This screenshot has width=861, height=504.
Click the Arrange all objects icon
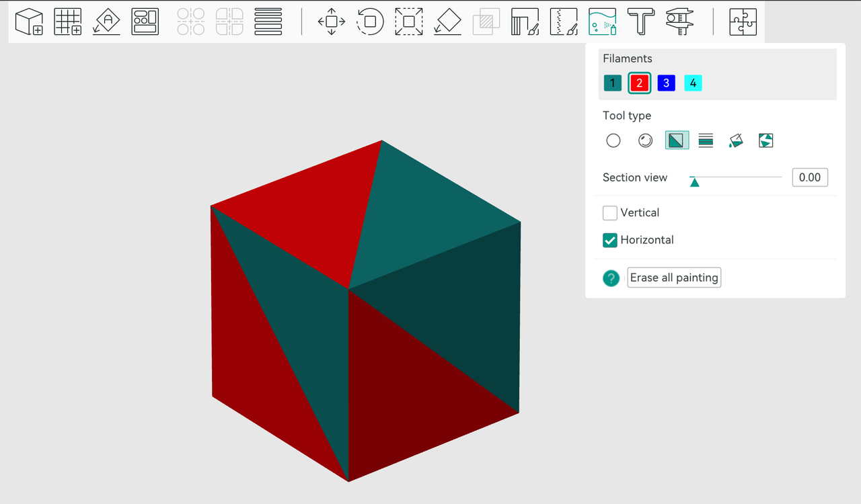(x=145, y=22)
